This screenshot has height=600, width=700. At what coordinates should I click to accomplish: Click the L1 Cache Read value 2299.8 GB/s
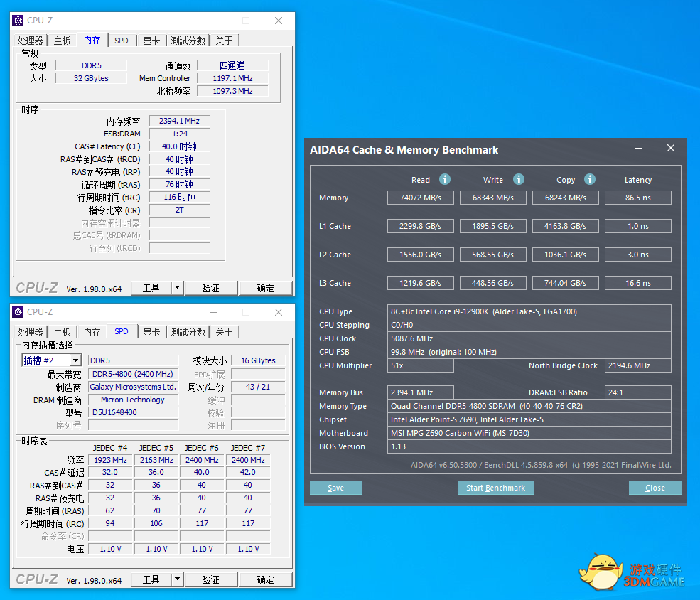(421, 226)
